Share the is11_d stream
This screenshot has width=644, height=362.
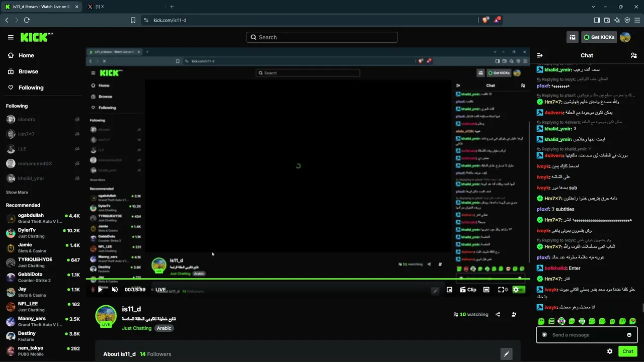coord(498,315)
